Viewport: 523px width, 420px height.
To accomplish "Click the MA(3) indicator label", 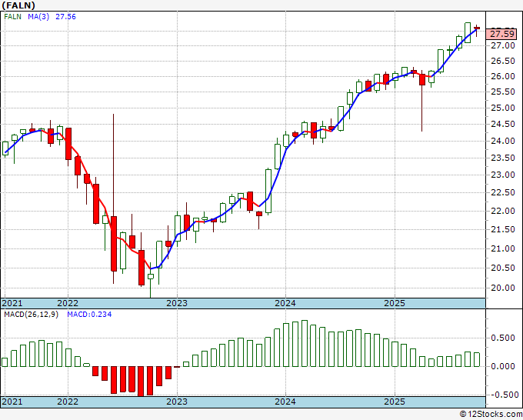I will pos(38,17).
